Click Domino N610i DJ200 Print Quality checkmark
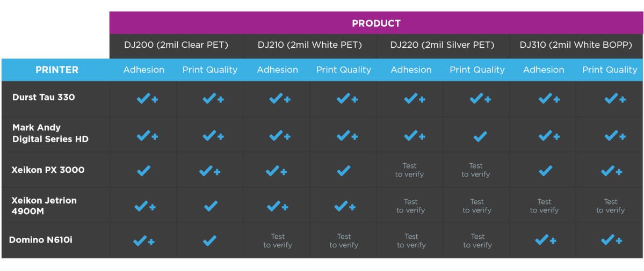The width and height of the screenshot is (644, 271). point(210,240)
